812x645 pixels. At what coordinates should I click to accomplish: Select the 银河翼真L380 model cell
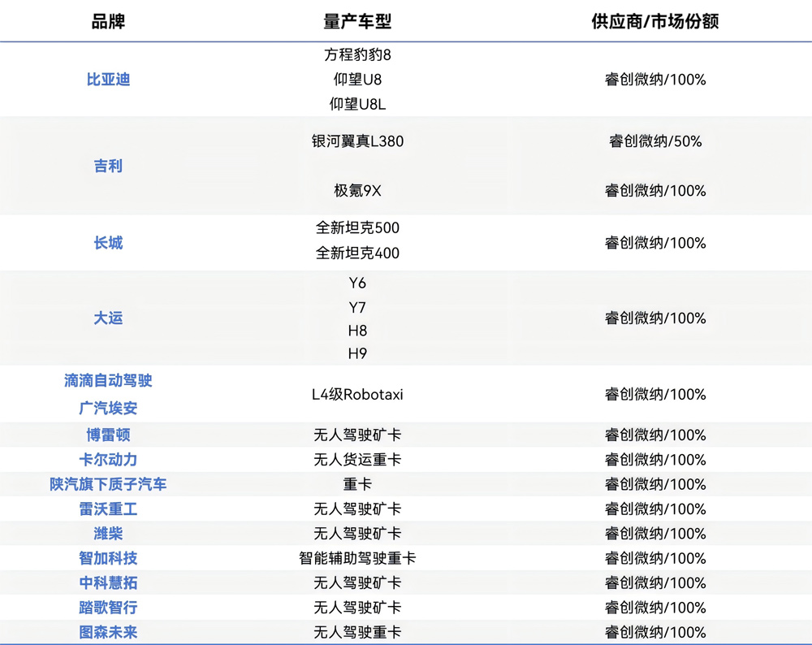point(357,141)
